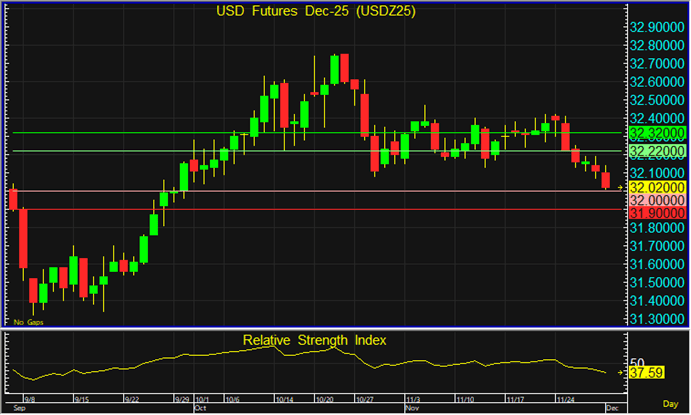Click the Relative Strength Index panel title
Viewport: 691px width, 415px height.
[315, 340]
